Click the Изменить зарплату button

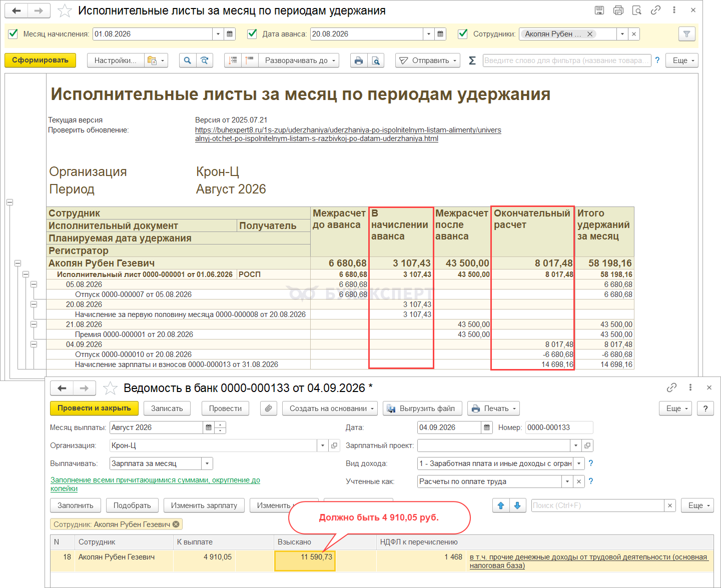tap(204, 505)
